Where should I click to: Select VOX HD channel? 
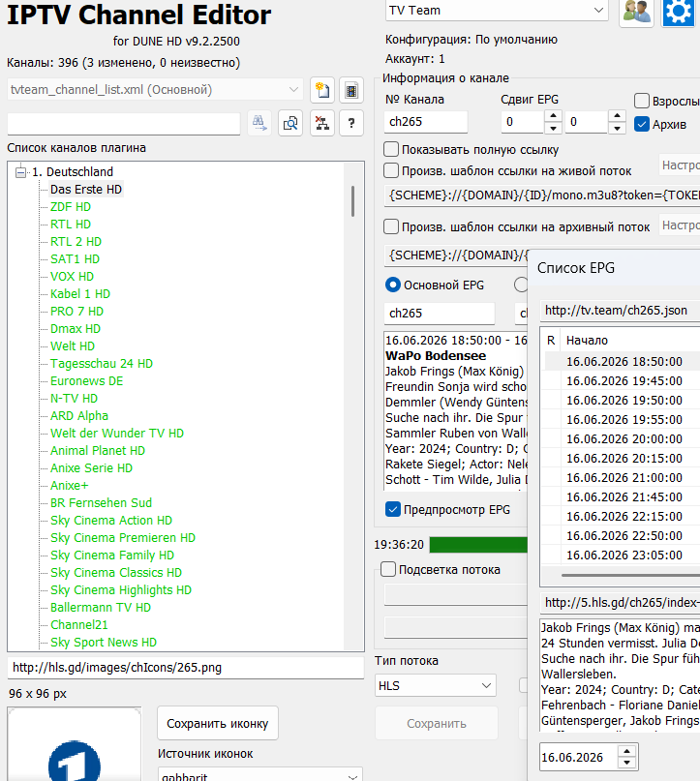pyautogui.click(x=72, y=277)
